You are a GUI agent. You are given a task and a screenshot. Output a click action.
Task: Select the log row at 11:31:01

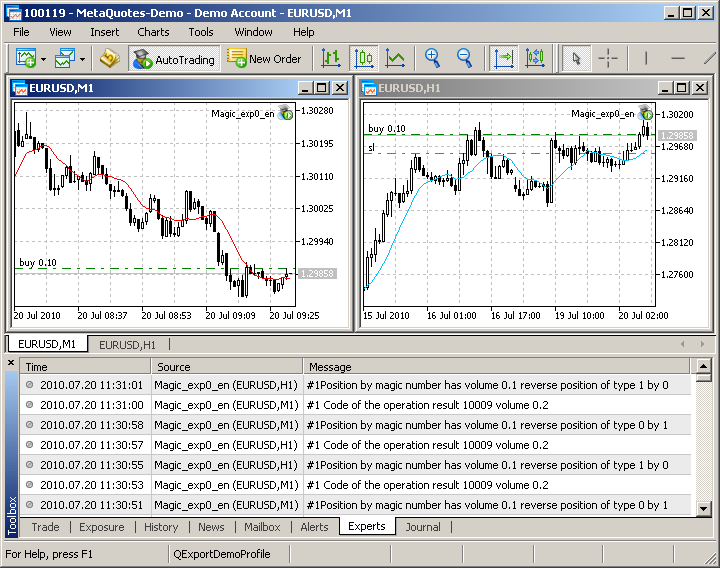tap(355, 385)
